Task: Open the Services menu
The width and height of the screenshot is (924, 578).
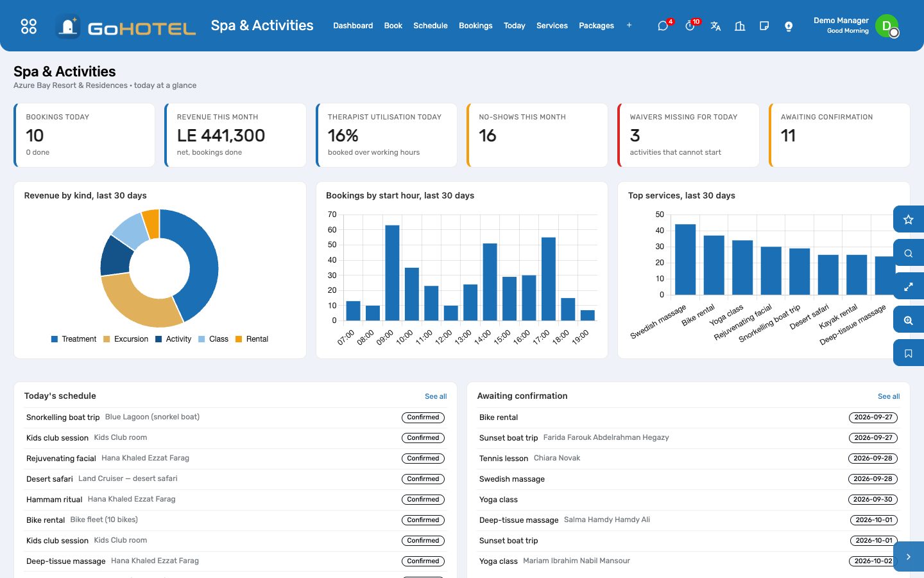Action: (552, 26)
